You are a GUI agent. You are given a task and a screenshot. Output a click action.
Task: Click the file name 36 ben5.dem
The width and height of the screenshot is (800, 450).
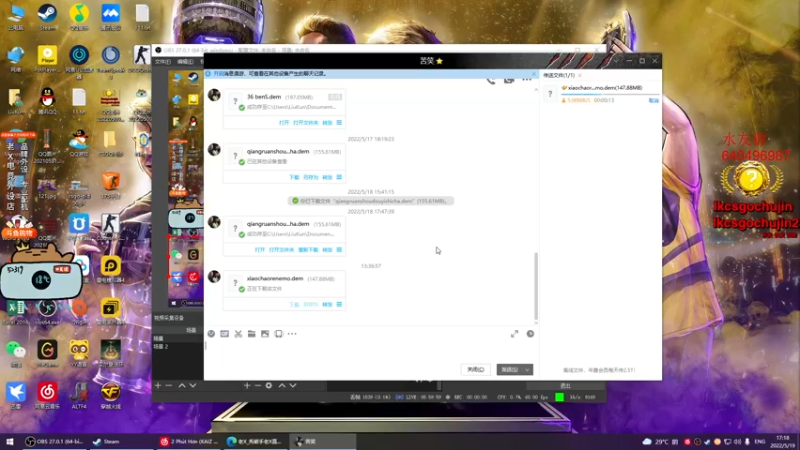tap(264, 96)
